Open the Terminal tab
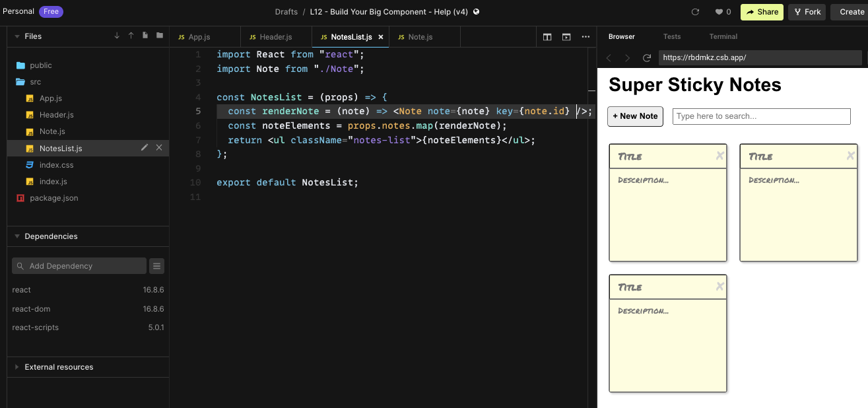This screenshot has width=868, height=408. tap(723, 36)
